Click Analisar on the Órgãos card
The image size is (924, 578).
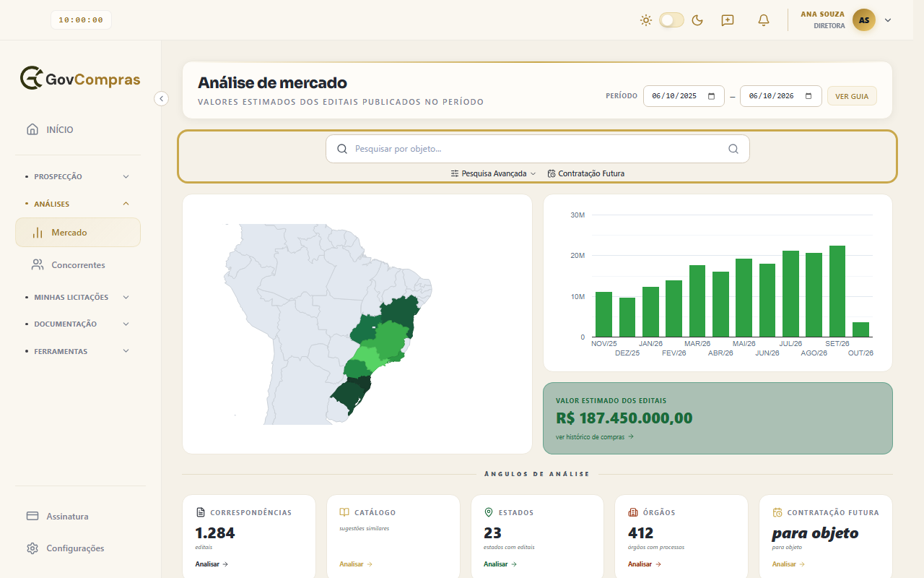tap(645, 564)
